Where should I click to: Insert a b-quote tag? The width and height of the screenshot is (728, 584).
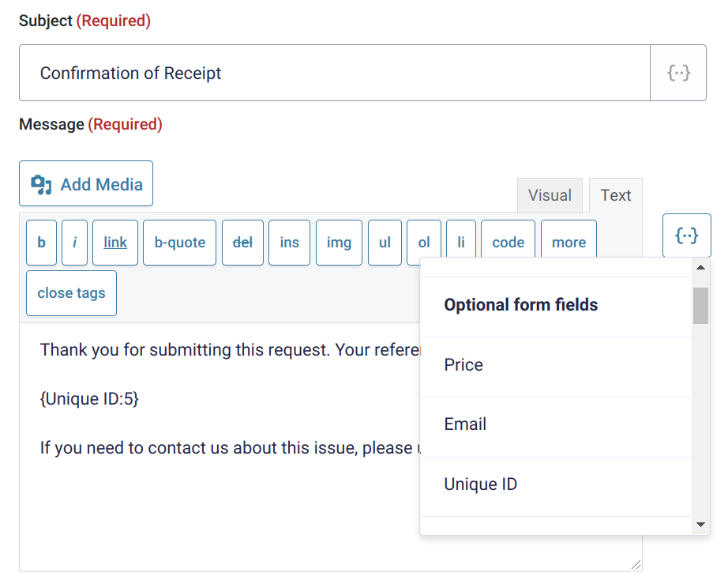coord(180,243)
